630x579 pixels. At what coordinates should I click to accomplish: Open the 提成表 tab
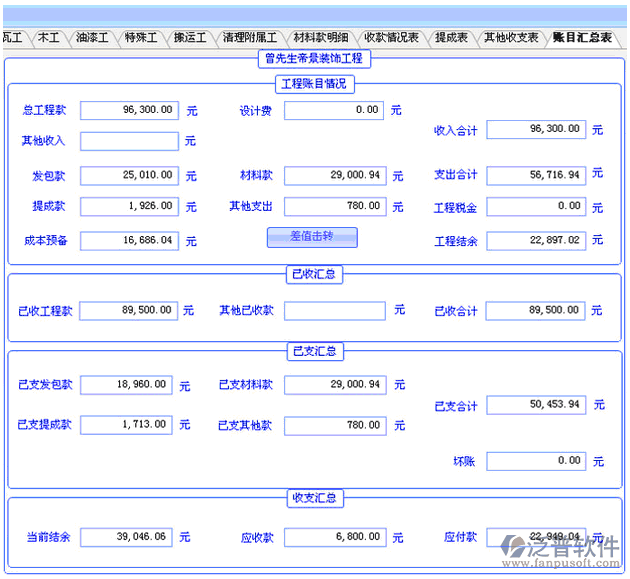[x=452, y=38]
